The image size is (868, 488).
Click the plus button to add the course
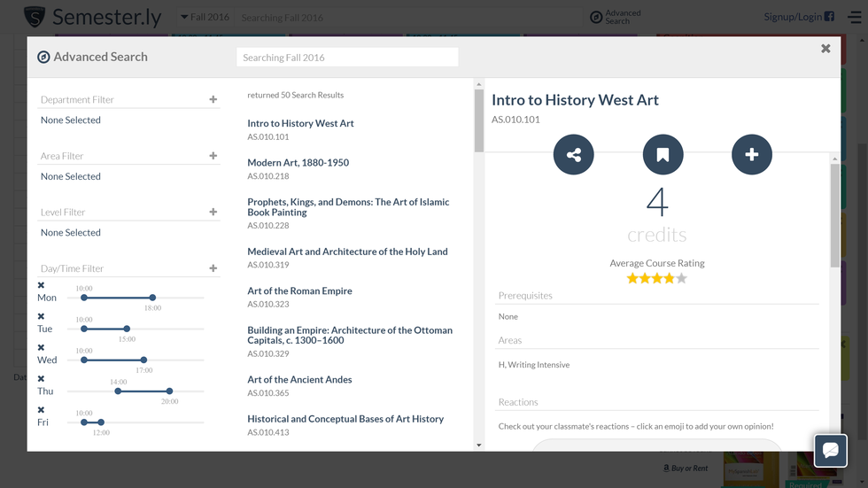point(751,155)
